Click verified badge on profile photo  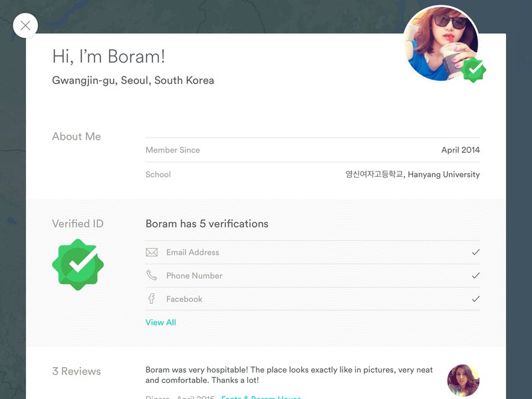[473, 70]
